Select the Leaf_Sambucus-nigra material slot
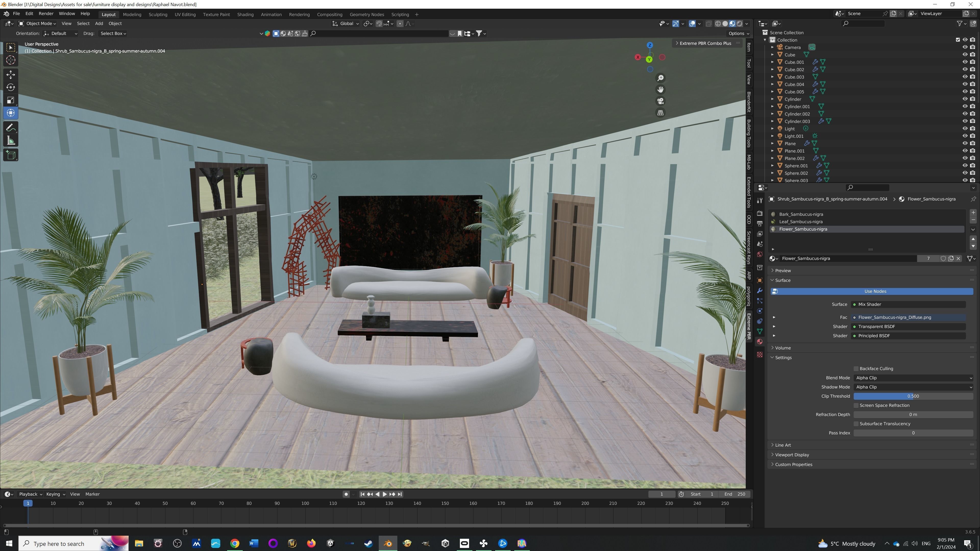 801,222
